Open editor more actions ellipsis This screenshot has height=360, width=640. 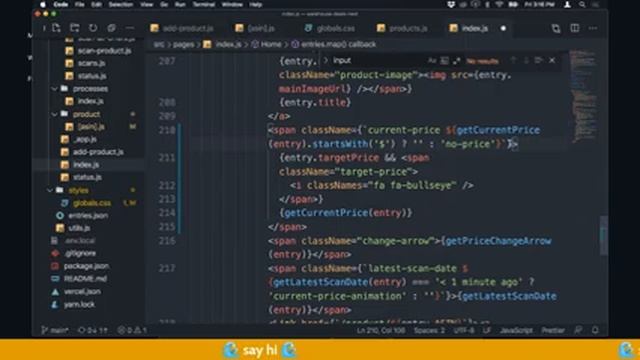pyautogui.click(x=593, y=28)
